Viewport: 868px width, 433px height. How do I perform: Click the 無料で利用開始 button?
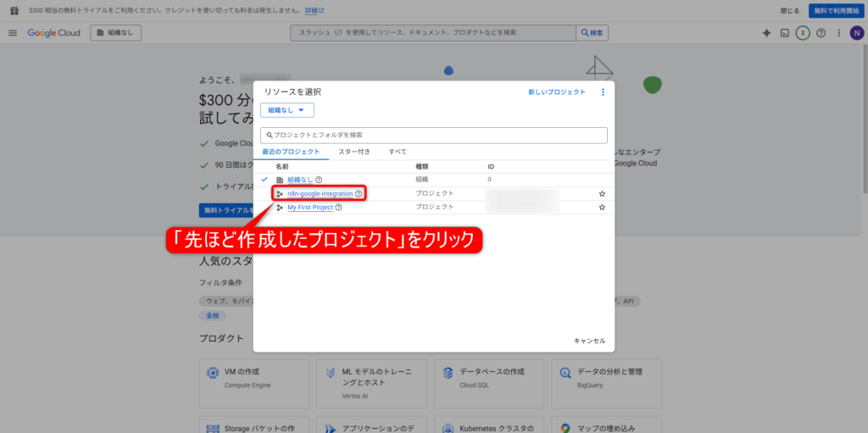tap(835, 10)
